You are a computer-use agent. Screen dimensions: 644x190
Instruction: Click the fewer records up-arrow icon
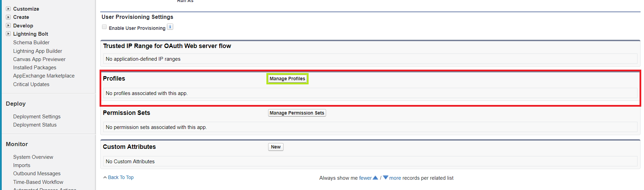(x=375, y=178)
